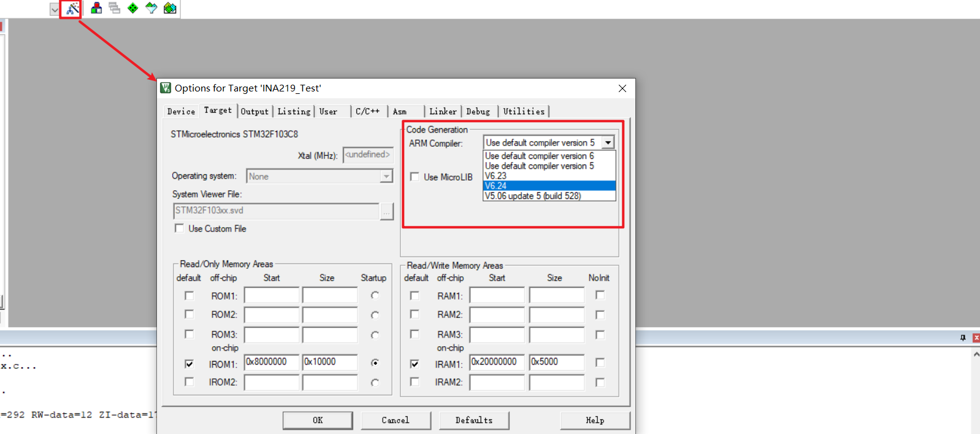Open Manage Project Items colored blocks icon

pyautogui.click(x=96, y=8)
